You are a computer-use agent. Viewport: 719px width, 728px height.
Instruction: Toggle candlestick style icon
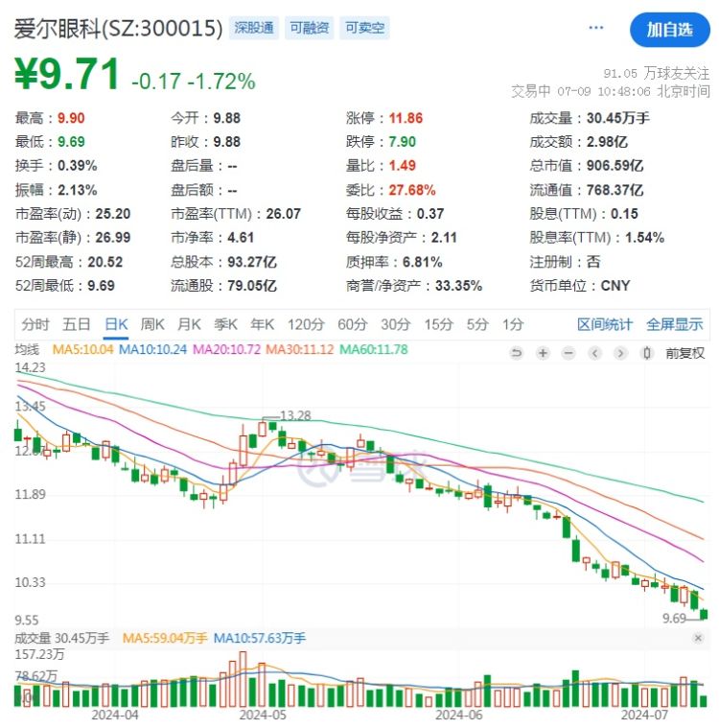pos(646,353)
